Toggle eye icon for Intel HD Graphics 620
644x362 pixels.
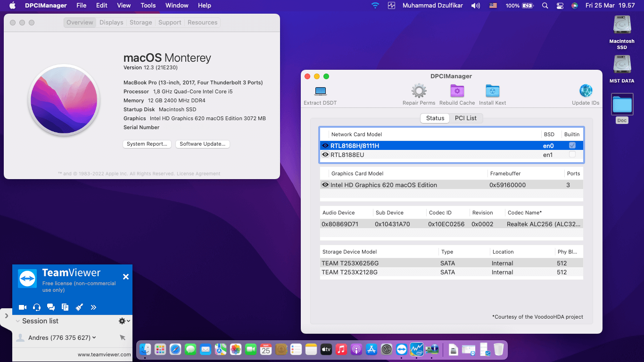(325, 185)
